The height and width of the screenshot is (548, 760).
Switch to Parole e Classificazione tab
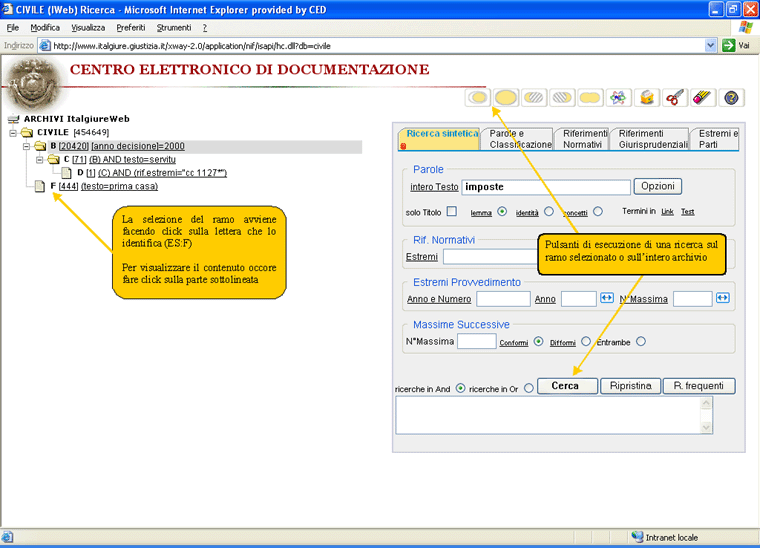(518, 139)
